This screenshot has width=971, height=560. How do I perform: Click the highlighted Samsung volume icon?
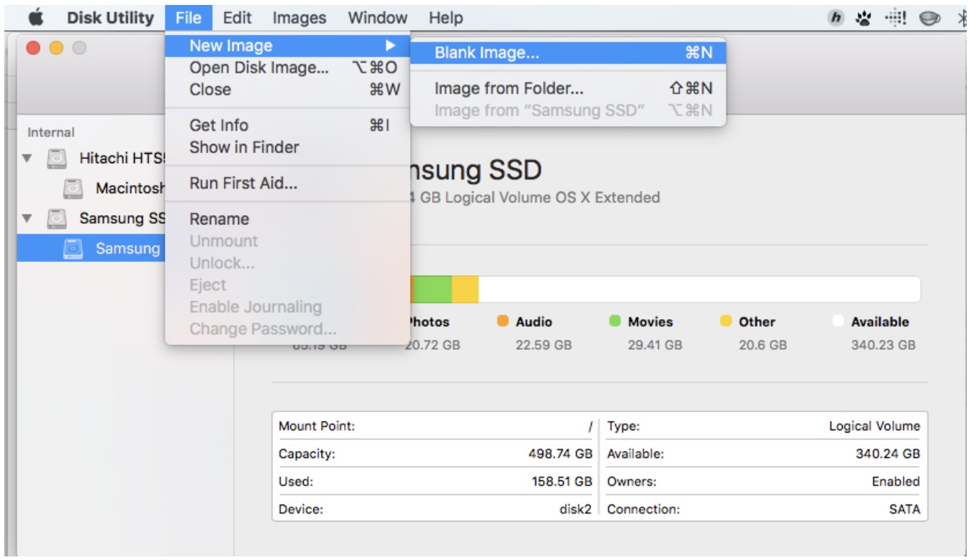coord(73,249)
